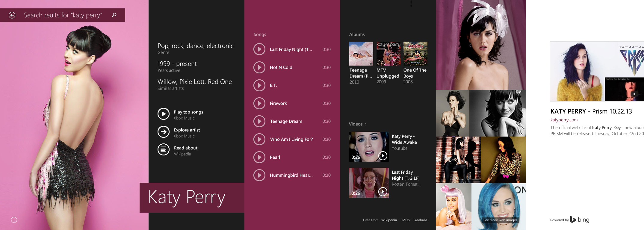
Task: Click the Firework song title
Action: coord(278,103)
